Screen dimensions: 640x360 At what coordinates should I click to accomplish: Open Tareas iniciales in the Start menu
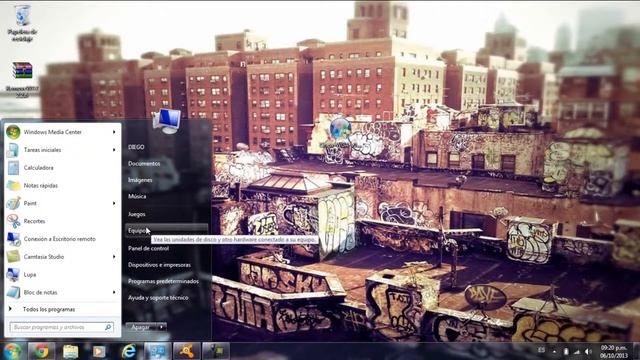point(62,150)
